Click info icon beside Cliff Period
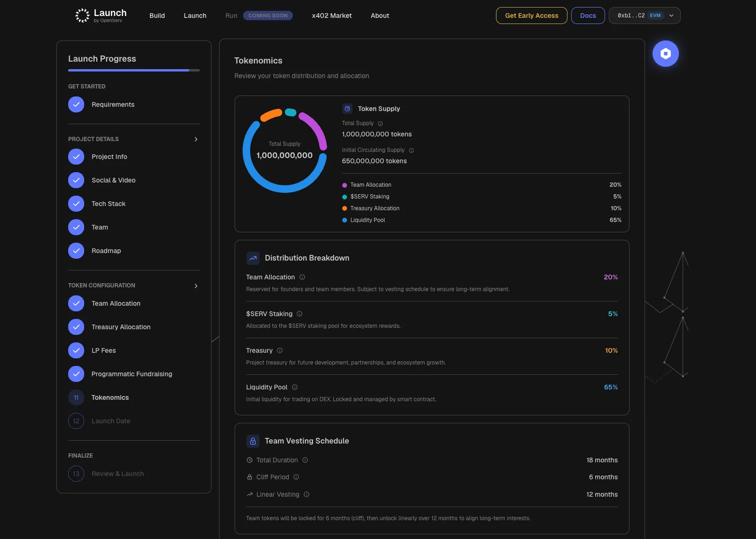756x539 pixels. point(296,477)
